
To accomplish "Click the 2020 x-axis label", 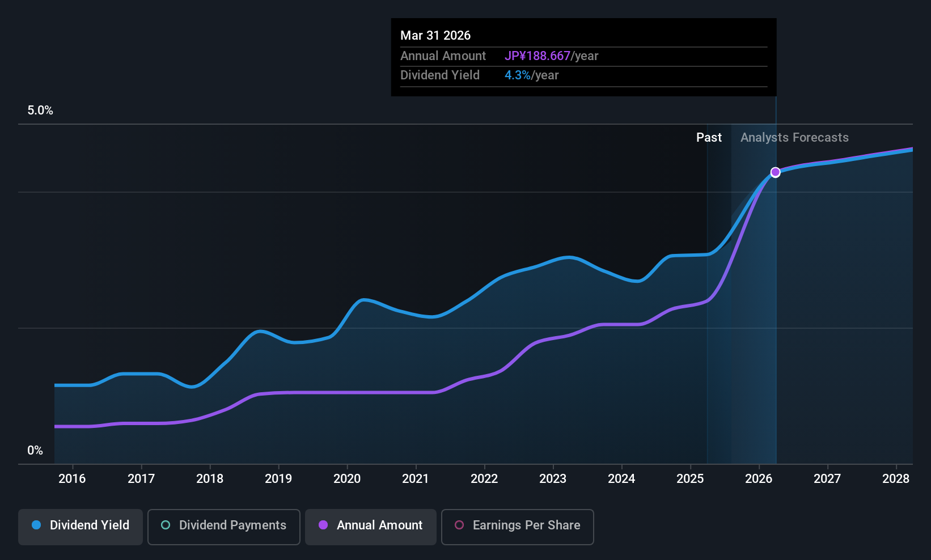I will coord(347,479).
